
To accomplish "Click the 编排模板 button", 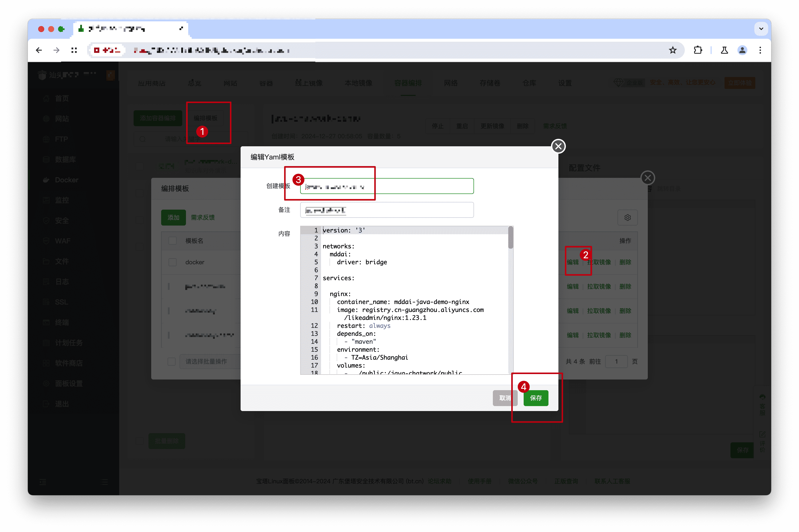I will (205, 118).
